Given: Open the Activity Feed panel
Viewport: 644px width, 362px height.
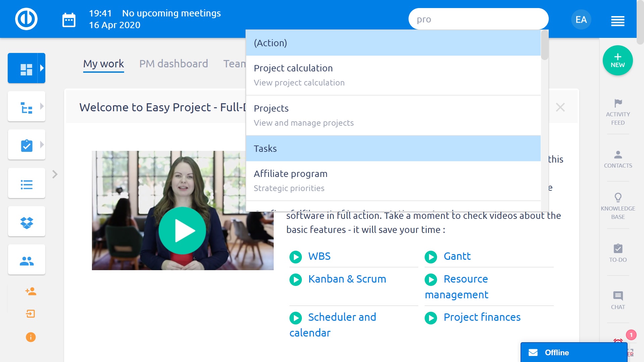Looking at the screenshot, I should [618, 112].
